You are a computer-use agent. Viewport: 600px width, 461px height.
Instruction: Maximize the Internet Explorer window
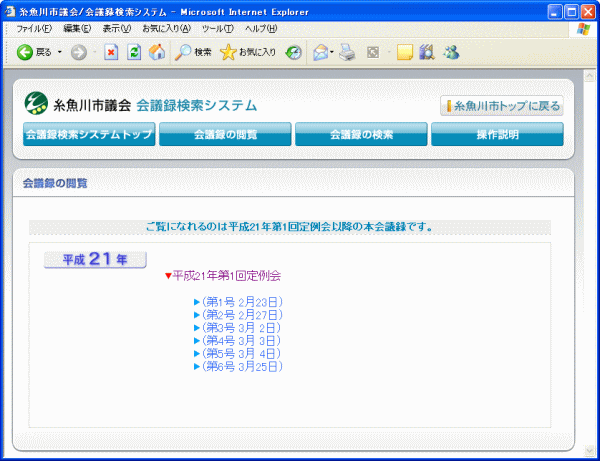coord(572,12)
